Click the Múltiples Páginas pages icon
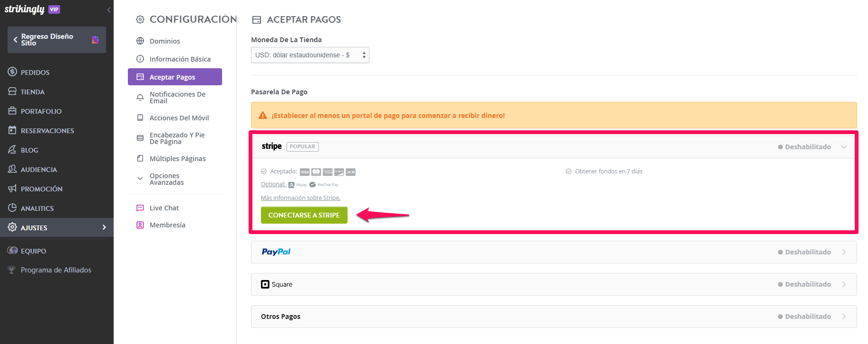Viewport: 868px width, 344px height. [x=140, y=158]
